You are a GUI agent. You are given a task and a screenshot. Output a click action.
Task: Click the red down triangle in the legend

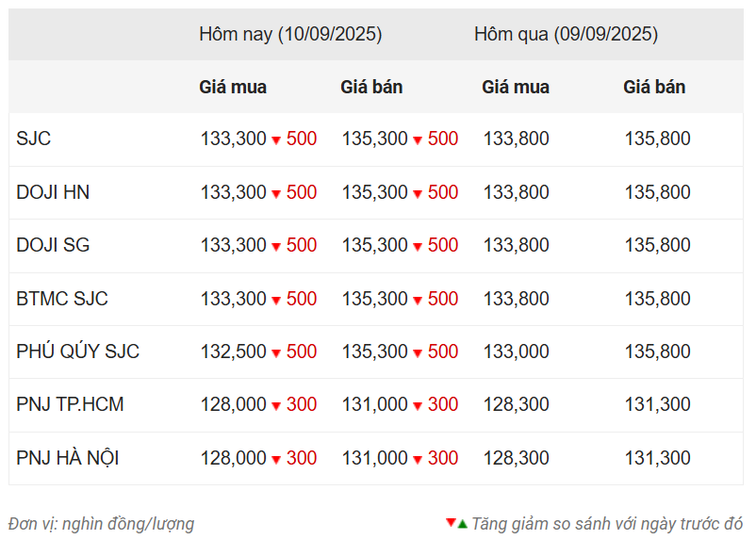[x=451, y=522]
